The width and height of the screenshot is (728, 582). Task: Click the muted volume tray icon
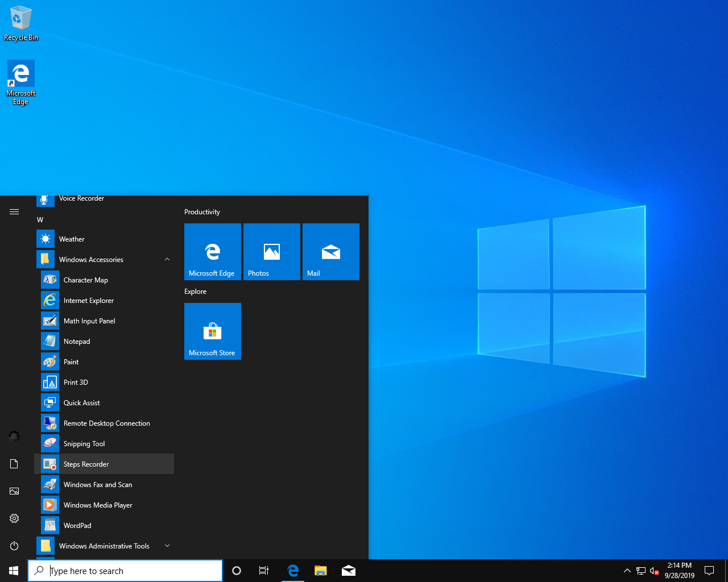click(655, 571)
